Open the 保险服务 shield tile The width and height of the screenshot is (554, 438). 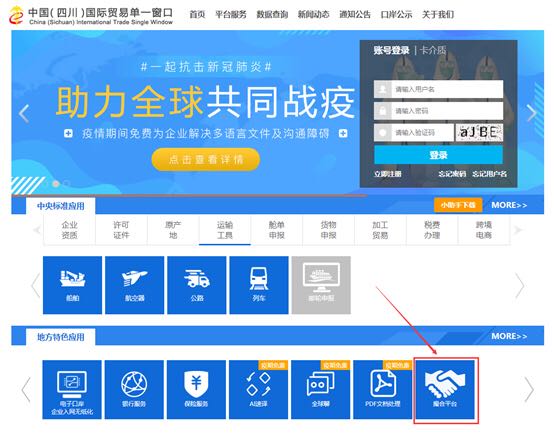pos(196,390)
